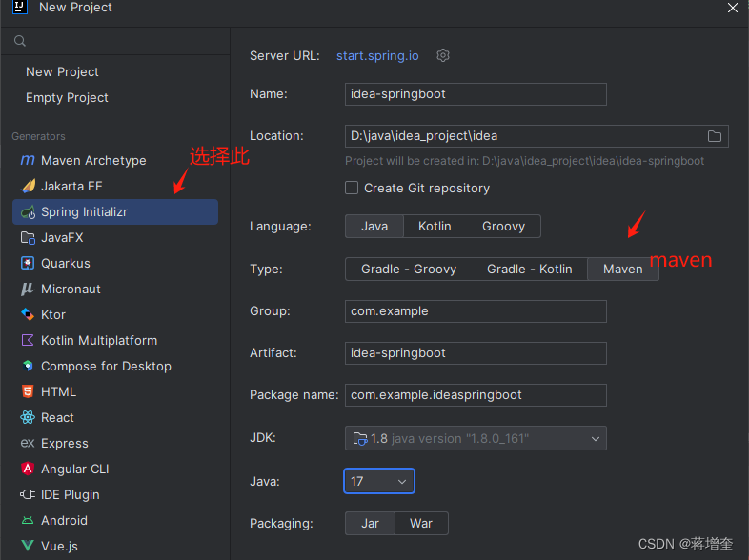This screenshot has height=560, width=749.
Task: Click the Kotlin Multiplatform icon
Action: pos(28,340)
